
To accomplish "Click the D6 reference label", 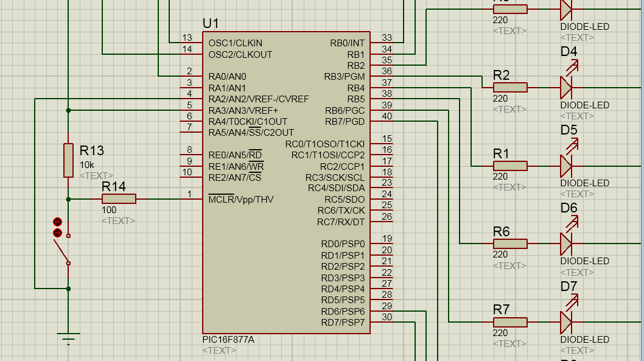I will tap(569, 208).
